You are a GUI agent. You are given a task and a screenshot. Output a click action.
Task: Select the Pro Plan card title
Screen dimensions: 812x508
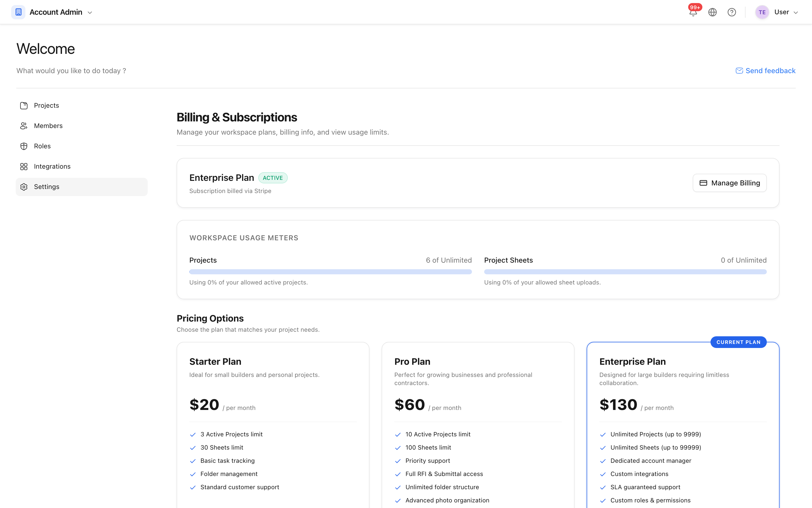tap(412, 361)
